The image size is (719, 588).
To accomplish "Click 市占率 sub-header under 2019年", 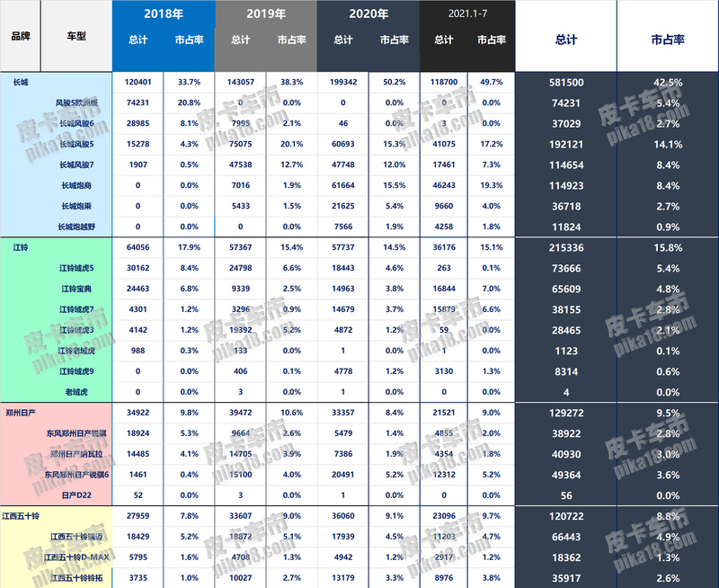I will point(291,40).
